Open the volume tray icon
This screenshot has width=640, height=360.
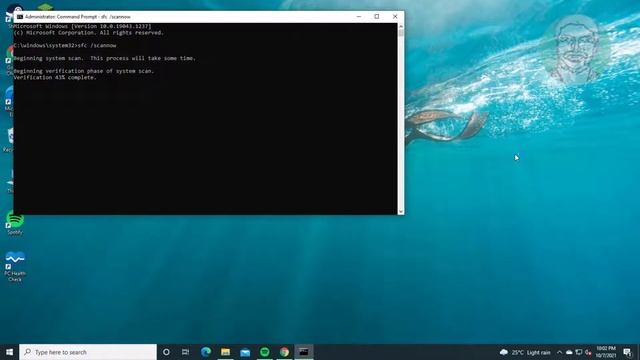[588, 352]
